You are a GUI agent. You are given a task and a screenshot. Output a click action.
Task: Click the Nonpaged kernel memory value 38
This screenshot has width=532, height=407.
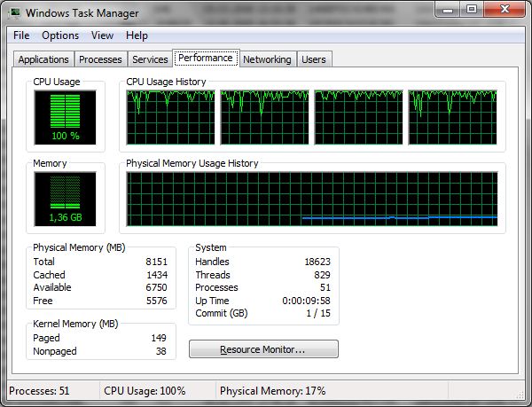coord(160,351)
